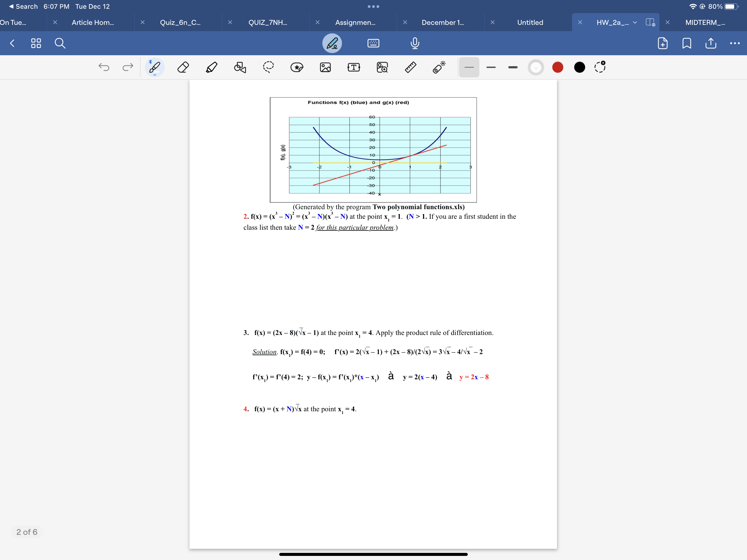747x560 pixels.
Task: Enable voice recording with the microphone
Action: coord(415,43)
